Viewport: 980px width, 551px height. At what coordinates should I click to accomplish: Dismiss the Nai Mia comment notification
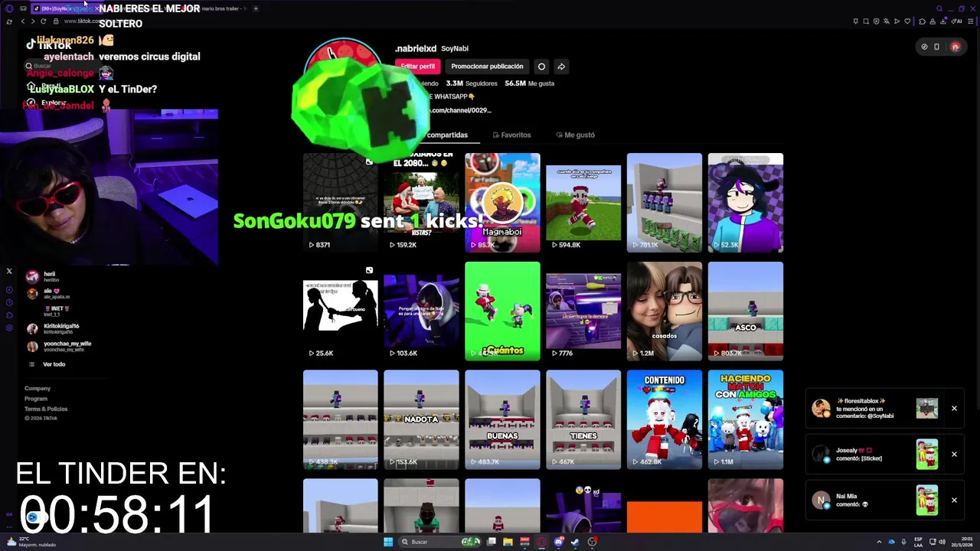954,500
